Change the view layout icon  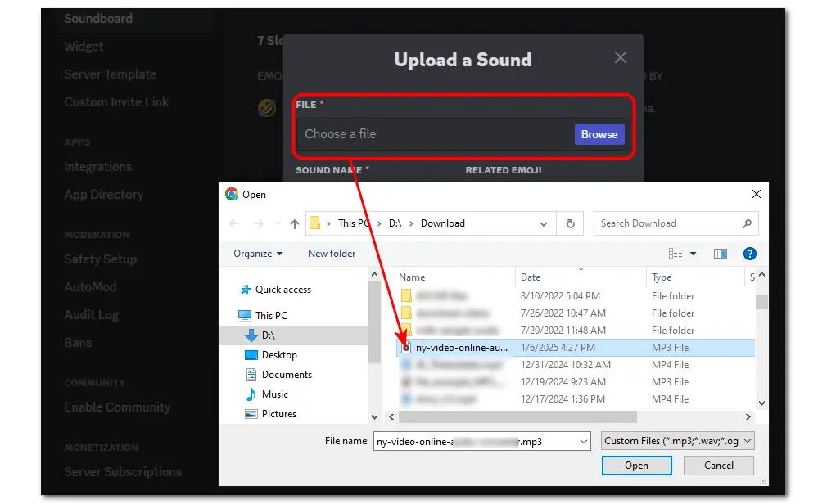point(676,254)
